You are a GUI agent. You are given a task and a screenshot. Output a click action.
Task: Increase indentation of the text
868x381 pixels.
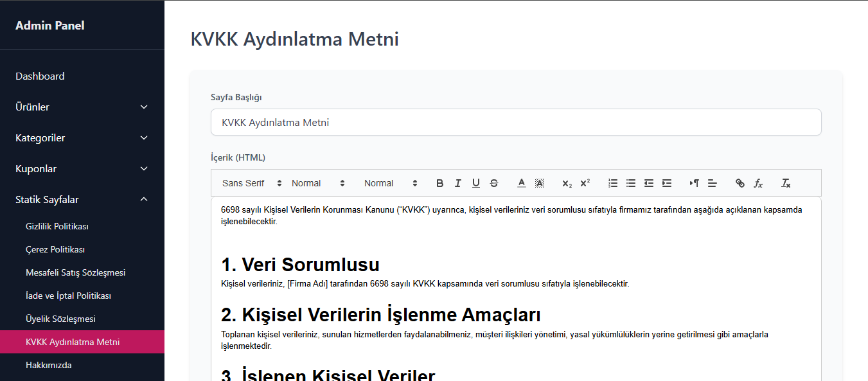point(666,183)
